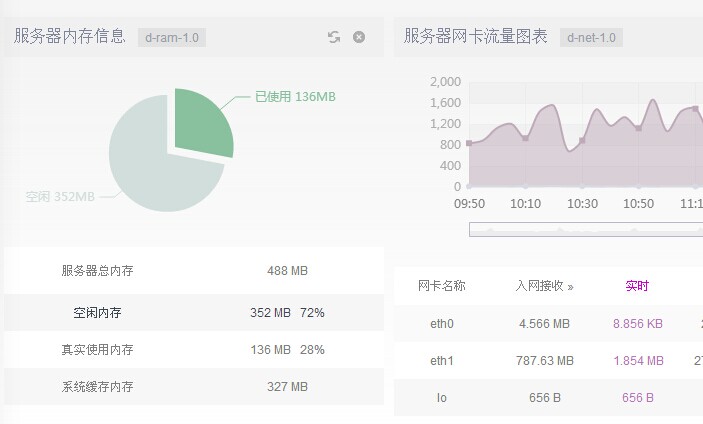This screenshot has height=424, width=703.
Task: Click the range slider below traffic chart
Action: pos(585,229)
